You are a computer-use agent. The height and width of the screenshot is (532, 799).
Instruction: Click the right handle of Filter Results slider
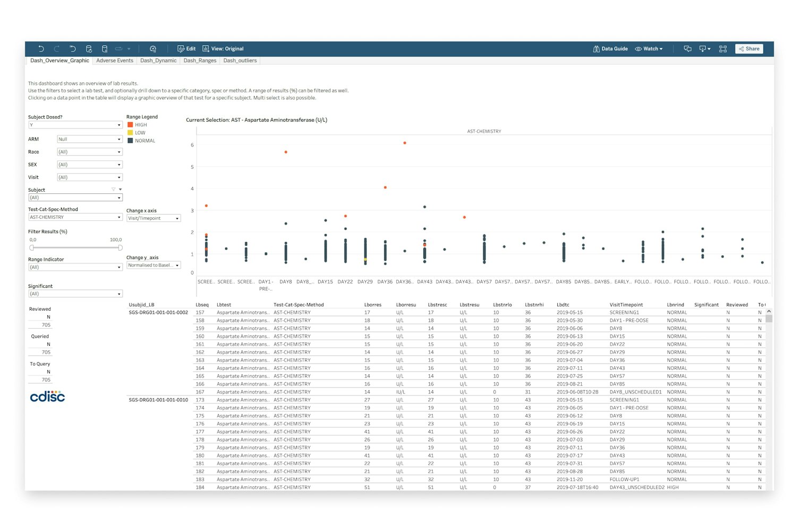tap(120, 248)
